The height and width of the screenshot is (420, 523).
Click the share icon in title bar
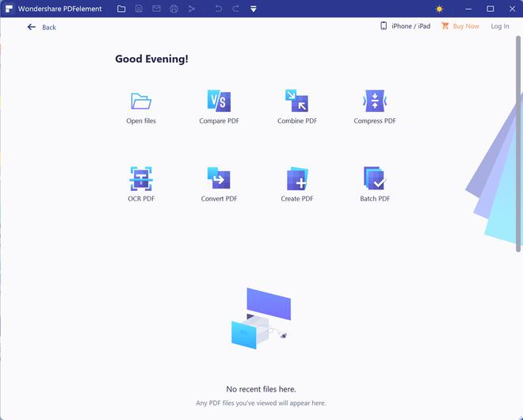(x=192, y=9)
